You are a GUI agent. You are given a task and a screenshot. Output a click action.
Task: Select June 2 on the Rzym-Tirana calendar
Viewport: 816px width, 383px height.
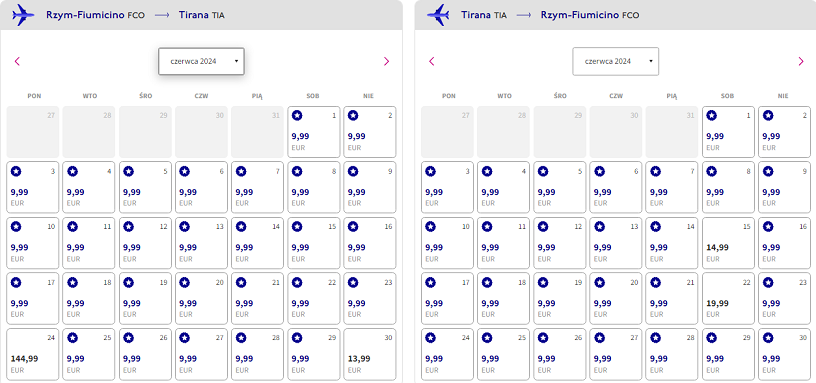369,132
